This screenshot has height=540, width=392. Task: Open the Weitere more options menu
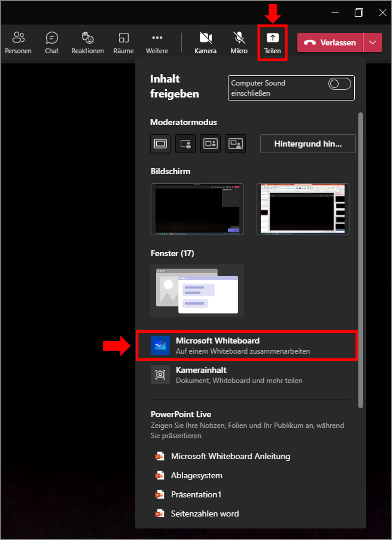tap(157, 43)
